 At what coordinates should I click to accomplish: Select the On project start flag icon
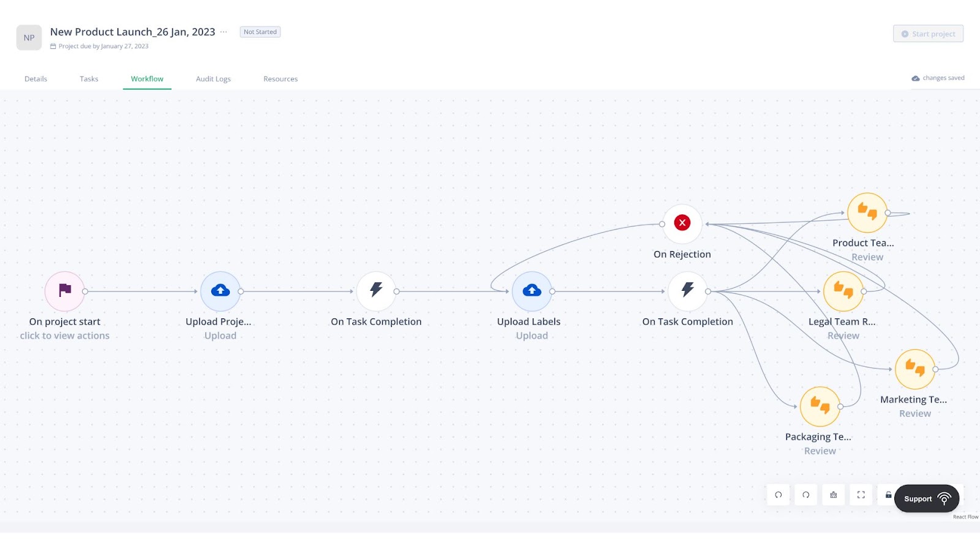pos(64,290)
